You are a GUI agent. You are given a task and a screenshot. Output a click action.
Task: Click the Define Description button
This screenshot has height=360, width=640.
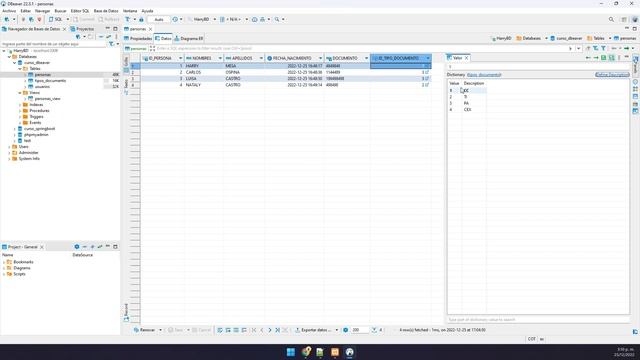(x=612, y=75)
